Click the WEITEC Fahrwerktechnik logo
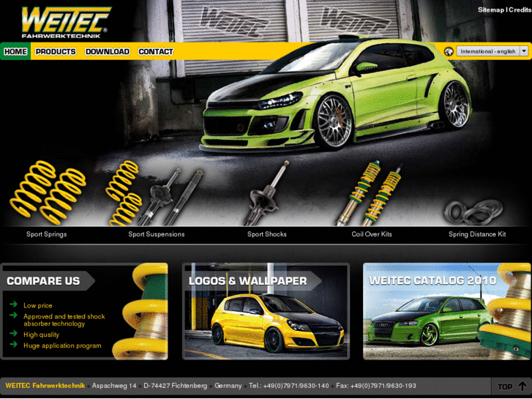Viewport: 532px width, 399px height. pyautogui.click(x=65, y=22)
